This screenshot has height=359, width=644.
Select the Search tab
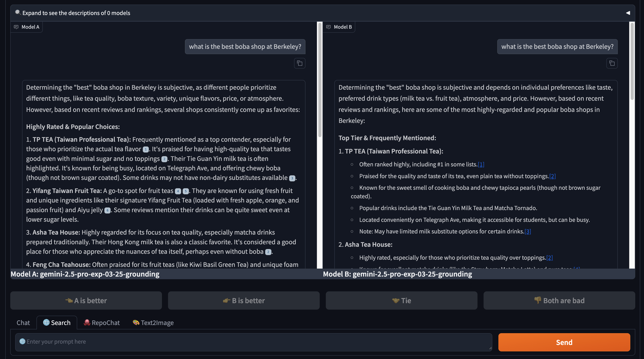coord(57,323)
